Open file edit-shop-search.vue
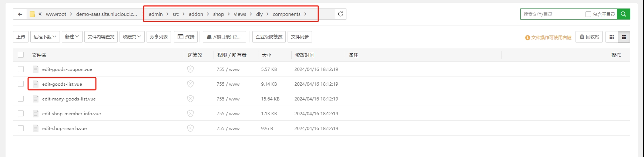Screen dimensions: 644x157 pos(64,128)
